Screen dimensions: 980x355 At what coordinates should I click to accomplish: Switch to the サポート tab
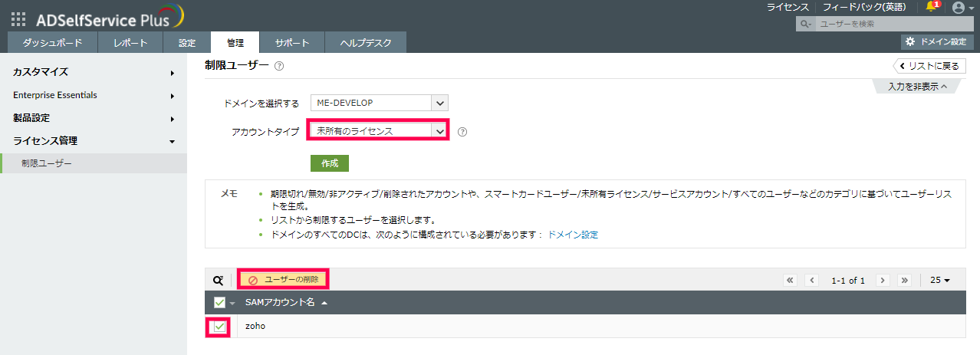tap(292, 42)
